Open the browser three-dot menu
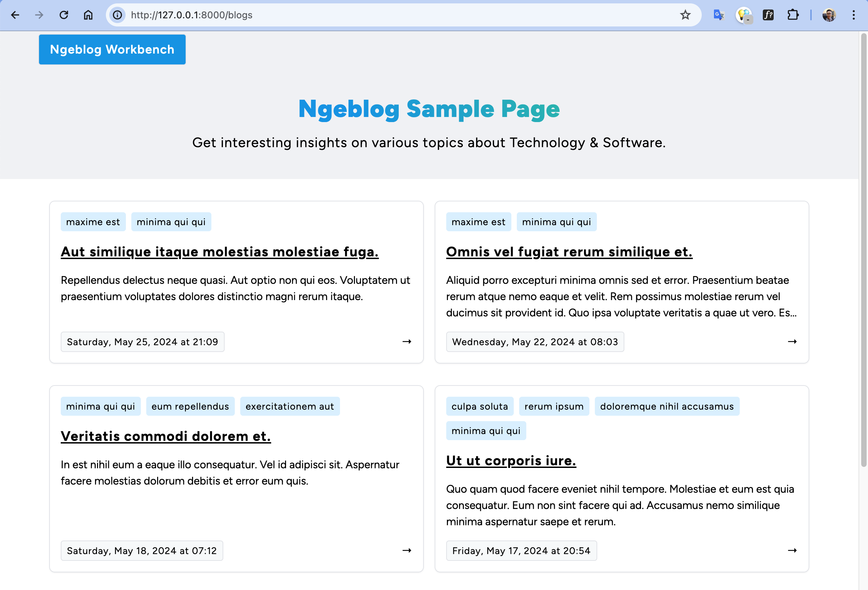 point(853,15)
